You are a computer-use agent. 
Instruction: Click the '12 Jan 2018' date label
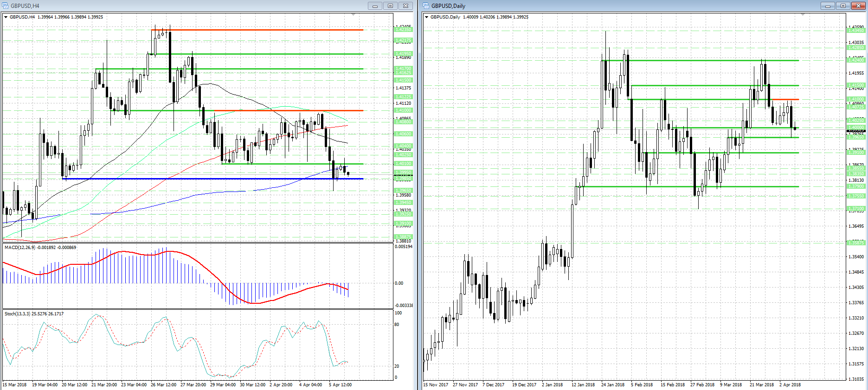pos(583,385)
